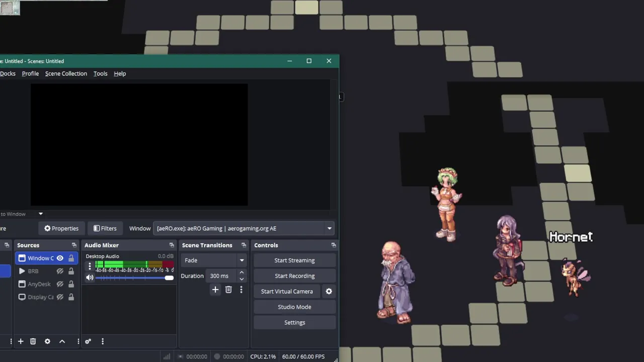Enable Studio Mode
The width and height of the screenshot is (644, 362).
tap(295, 307)
